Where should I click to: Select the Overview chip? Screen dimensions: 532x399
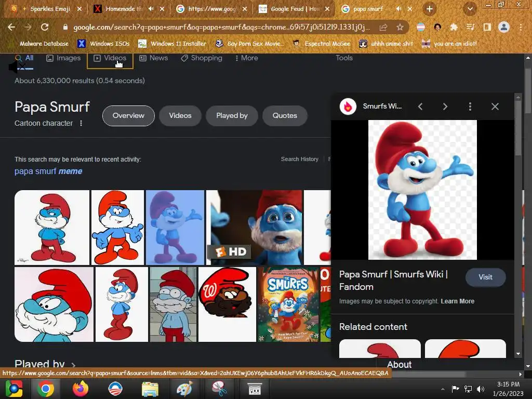coord(129,116)
